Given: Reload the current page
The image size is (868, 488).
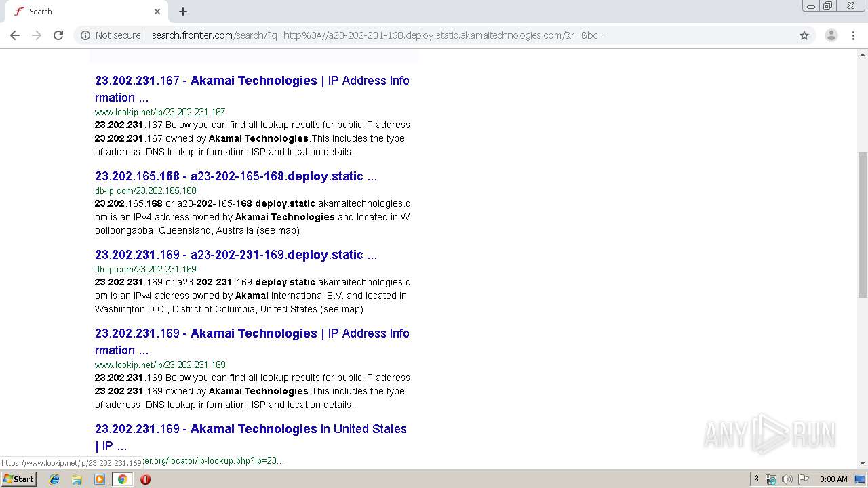Looking at the screenshot, I should (58, 35).
